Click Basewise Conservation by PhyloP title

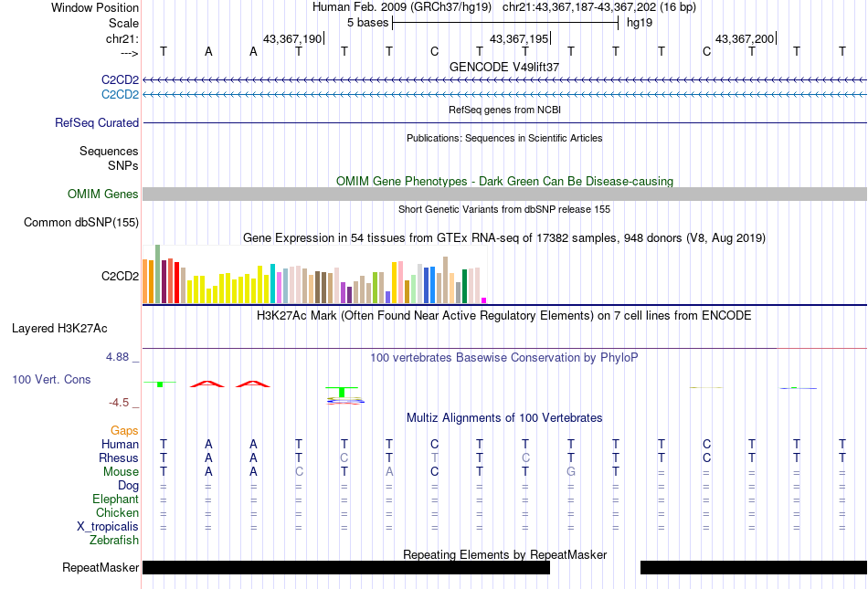[x=504, y=357]
